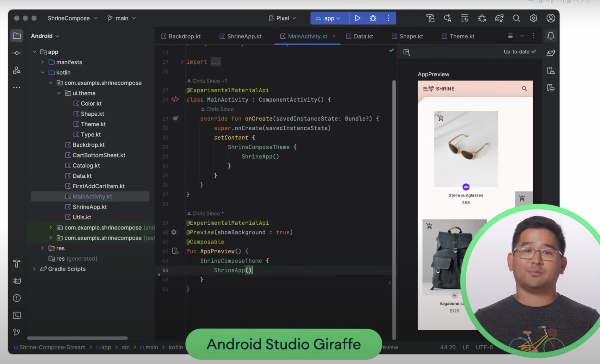Open the Build hammer tool window
Image resolution: width=600 pixels, height=364 pixels.
pyautogui.click(x=17, y=264)
